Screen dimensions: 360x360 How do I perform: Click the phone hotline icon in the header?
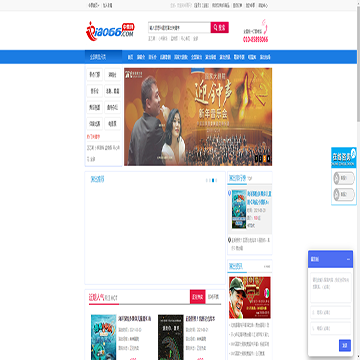(x=264, y=27)
